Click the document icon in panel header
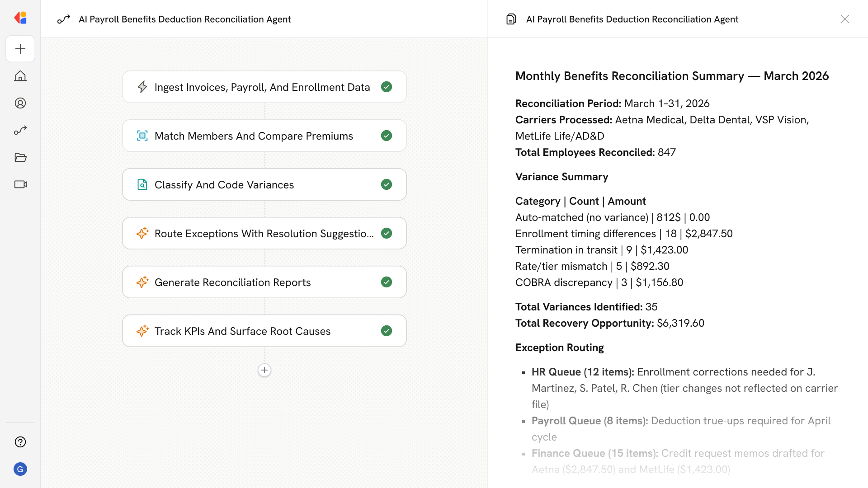The image size is (868, 488). point(511,19)
